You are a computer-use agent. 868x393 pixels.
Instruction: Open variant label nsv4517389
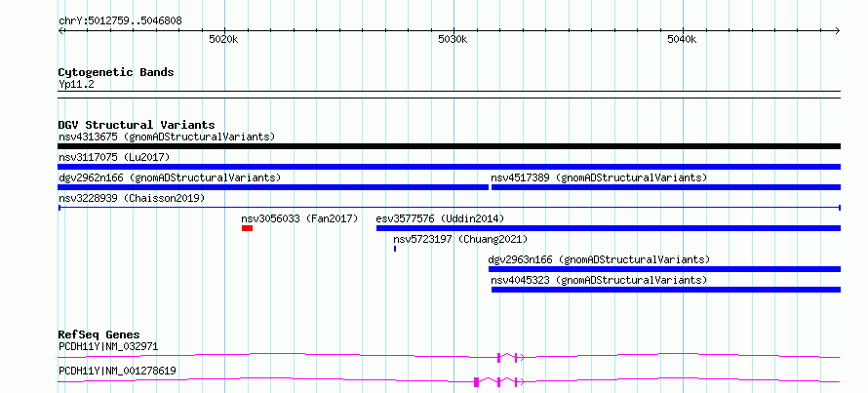599,177
